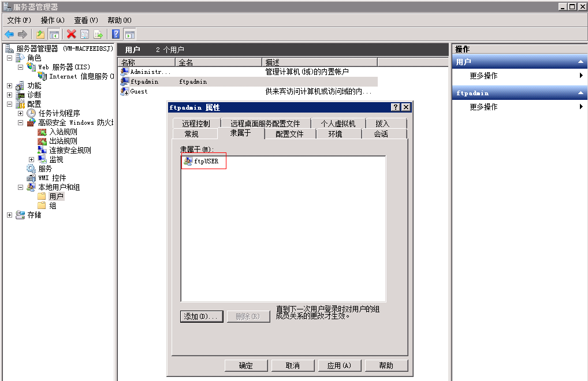Viewport: 588px width, 381px height.
Task: Click the back arrow toolbar icon
Action: tap(9, 35)
